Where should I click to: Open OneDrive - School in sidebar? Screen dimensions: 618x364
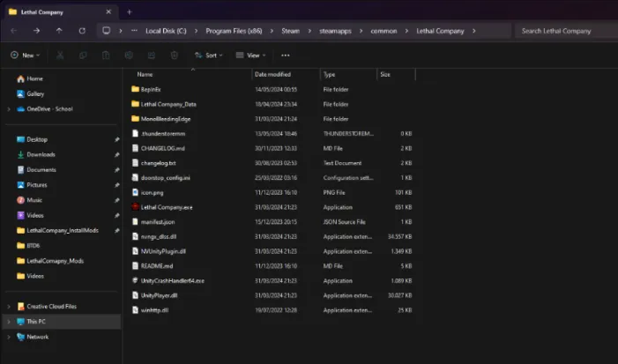45,108
